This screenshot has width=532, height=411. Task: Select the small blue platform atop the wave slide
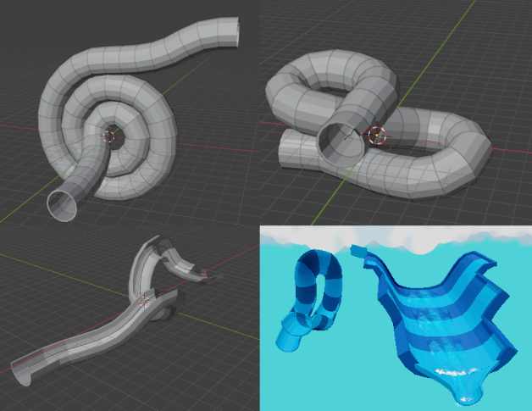[x=359, y=251]
